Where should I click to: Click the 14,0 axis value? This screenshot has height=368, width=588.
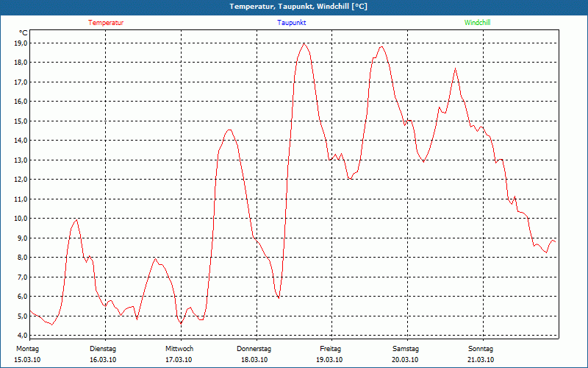click(21, 141)
